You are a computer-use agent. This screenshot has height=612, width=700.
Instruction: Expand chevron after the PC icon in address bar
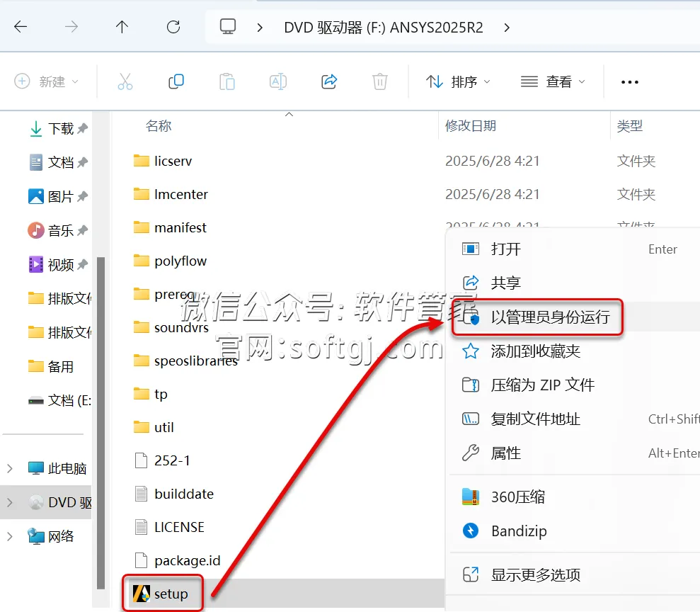pos(260,28)
